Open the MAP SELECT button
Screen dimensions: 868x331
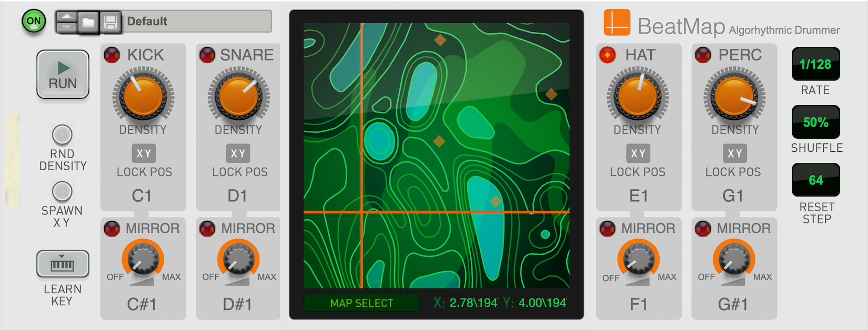pos(361,303)
